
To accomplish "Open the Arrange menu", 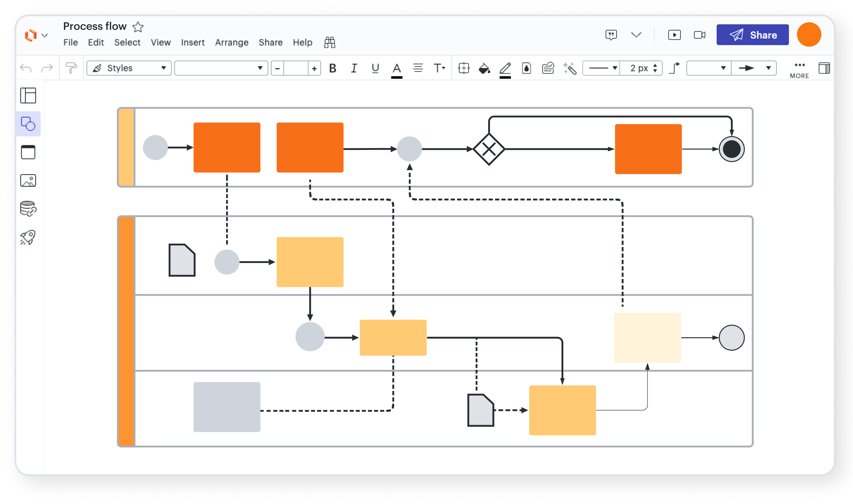I will [x=231, y=42].
